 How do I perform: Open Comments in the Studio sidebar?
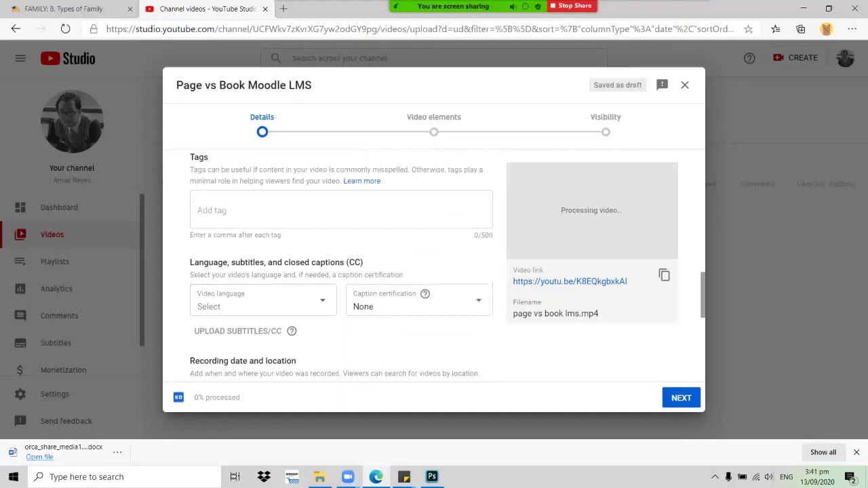pos(71,316)
